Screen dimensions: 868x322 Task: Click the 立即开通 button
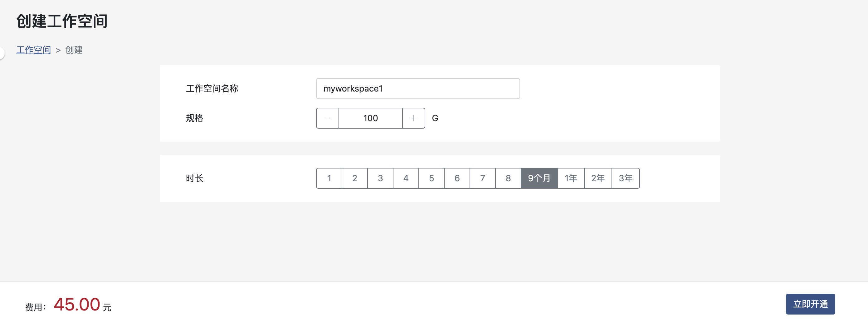coord(810,304)
